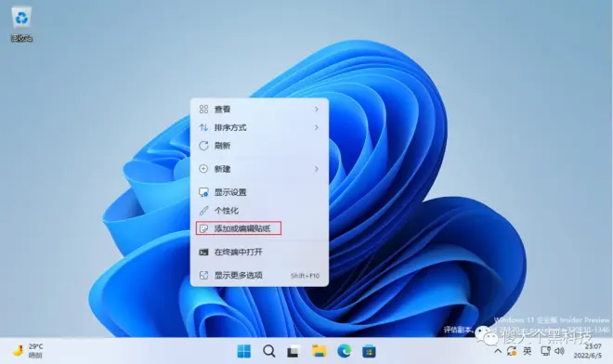Expand the 排序方式 submenu chevron
The image size is (613, 364).
(317, 127)
